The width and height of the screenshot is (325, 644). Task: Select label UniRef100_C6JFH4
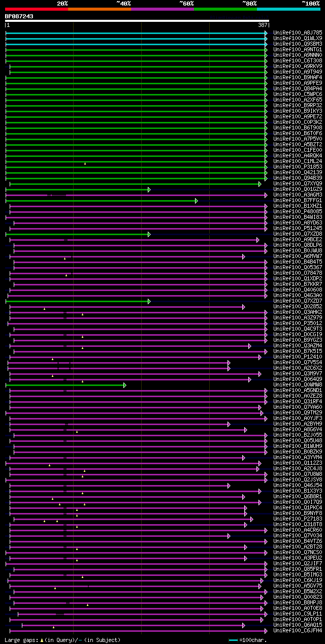[x=298, y=630]
